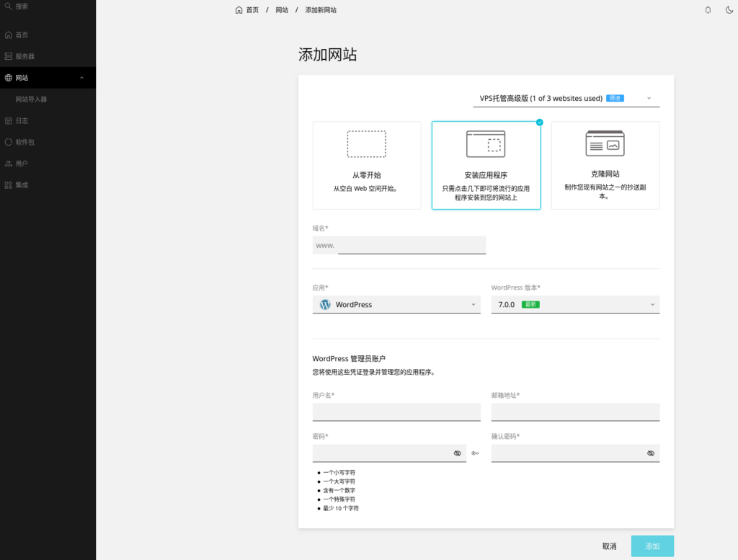The width and height of the screenshot is (738, 560).
Task: Select the 克隆网站 option card
Action: coord(605,165)
